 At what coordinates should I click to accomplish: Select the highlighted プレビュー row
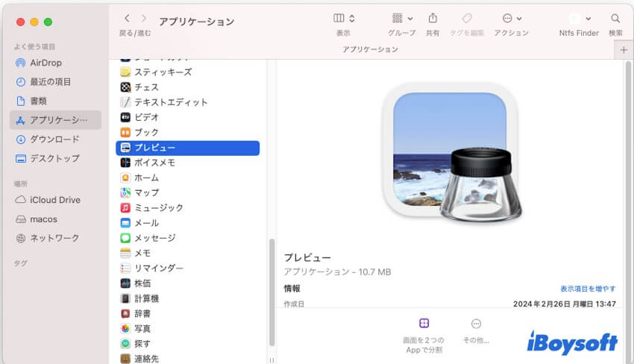[x=188, y=148]
